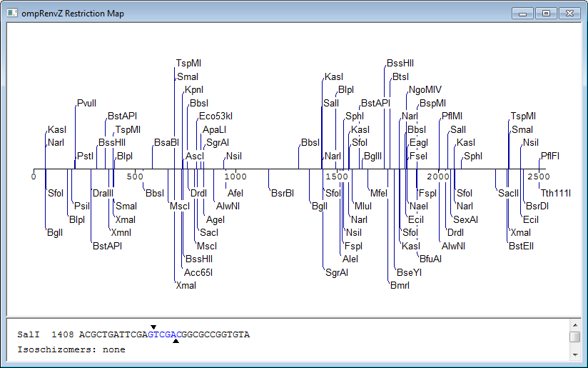The image size is (588, 368).
Task: Click the info panel scroll down arrow
Action: pyautogui.click(x=575, y=355)
